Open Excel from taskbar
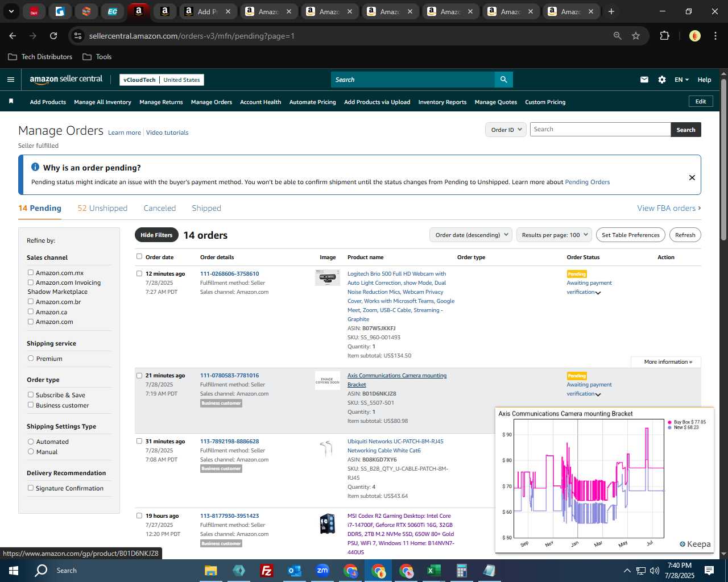 click(x=433, y=571)
